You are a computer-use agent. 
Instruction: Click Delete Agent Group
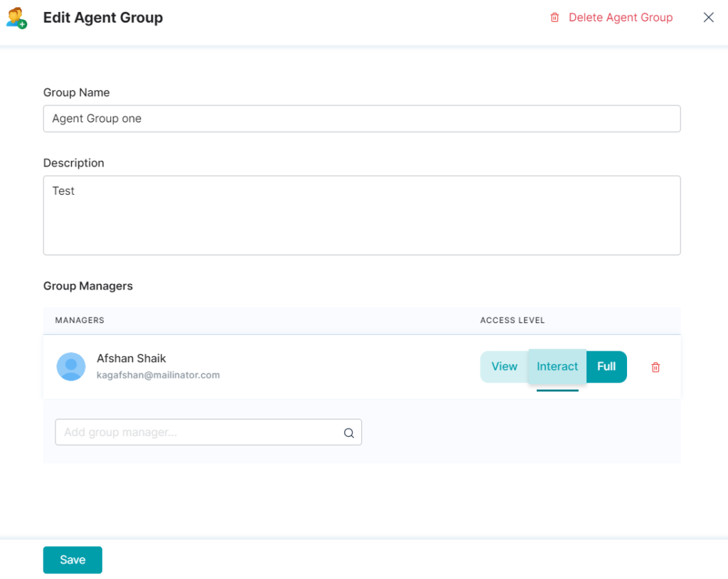[x=621, y=17]
